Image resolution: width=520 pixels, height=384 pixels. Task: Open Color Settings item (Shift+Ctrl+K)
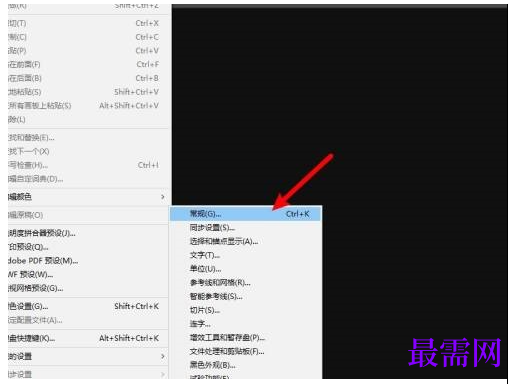(88, 306)
